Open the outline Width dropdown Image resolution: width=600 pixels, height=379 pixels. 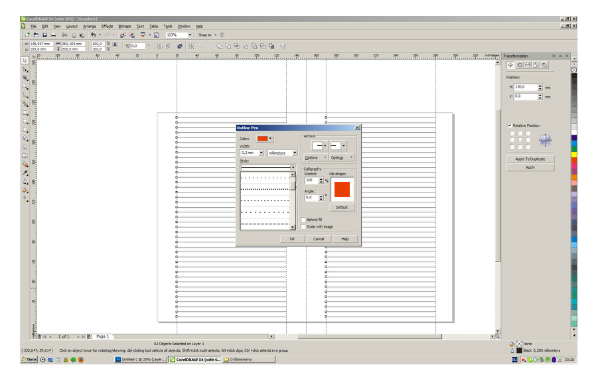[261, 153]
